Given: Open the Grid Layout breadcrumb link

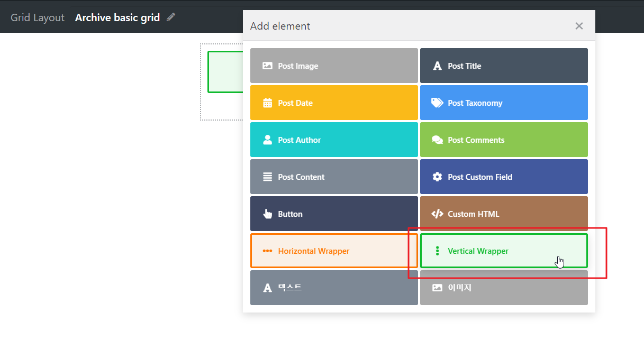Looking at the screenshot, I should tap(38, 17).
